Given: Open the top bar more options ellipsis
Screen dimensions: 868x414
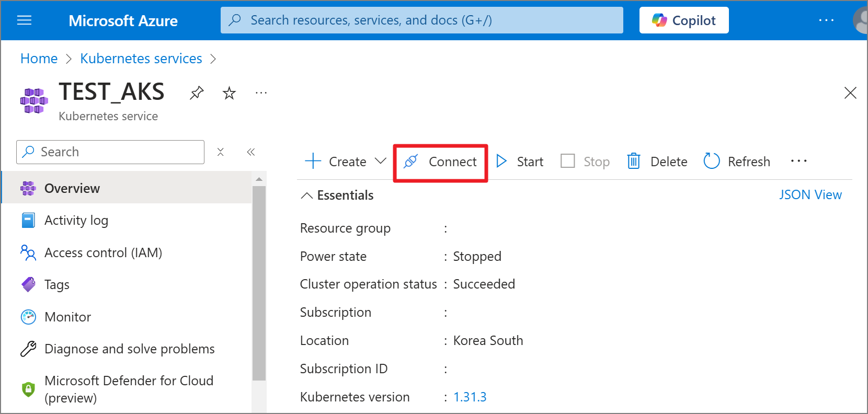Looking at the screenshot, I should click(x=826, y=20).
